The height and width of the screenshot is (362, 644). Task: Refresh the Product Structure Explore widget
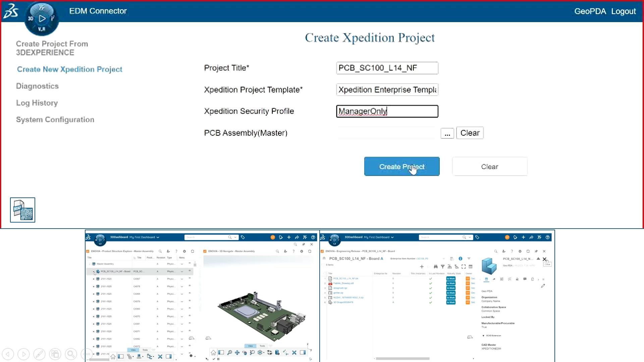[x=192, y=251]
